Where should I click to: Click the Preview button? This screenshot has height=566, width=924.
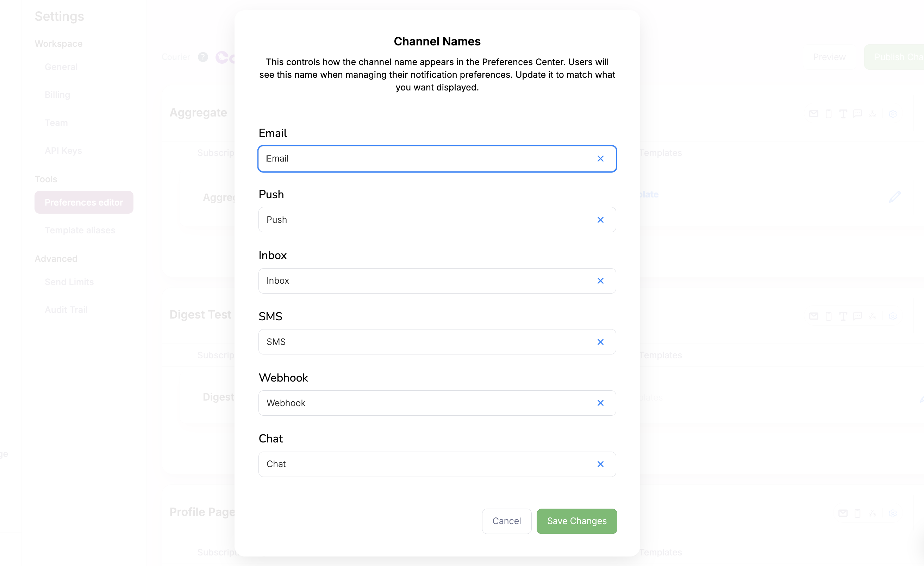point(829,57)
